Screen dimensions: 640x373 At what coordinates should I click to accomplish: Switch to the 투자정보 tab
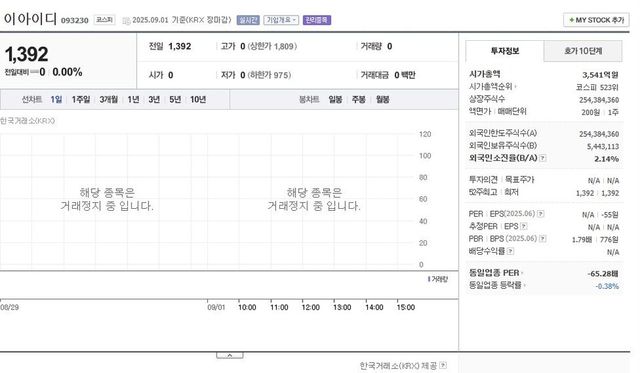(505, 51)
